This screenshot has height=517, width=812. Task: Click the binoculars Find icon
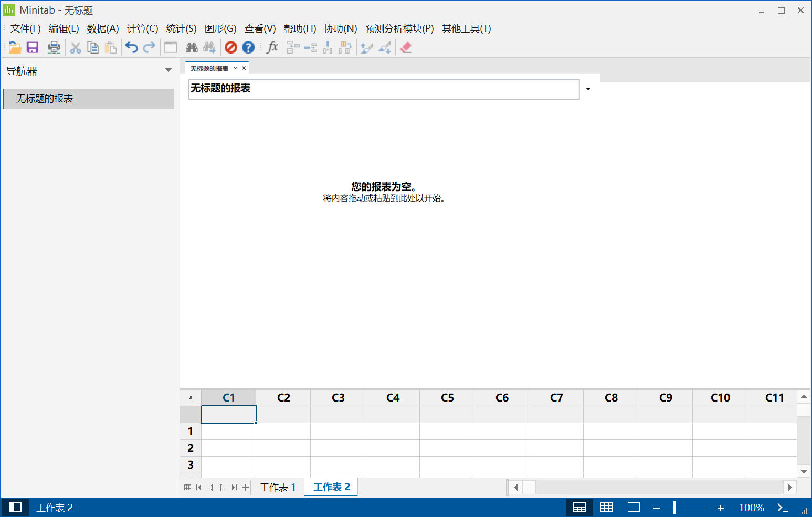[x=192, y=47]
